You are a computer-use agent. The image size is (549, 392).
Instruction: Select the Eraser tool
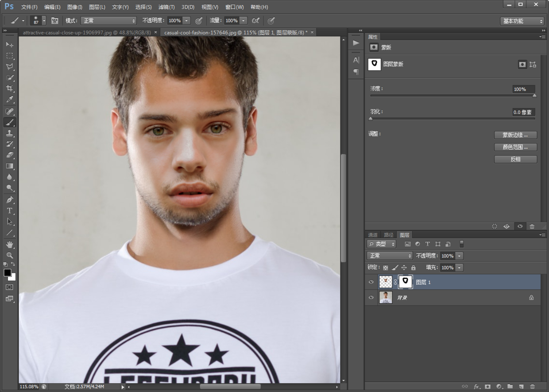9,155
